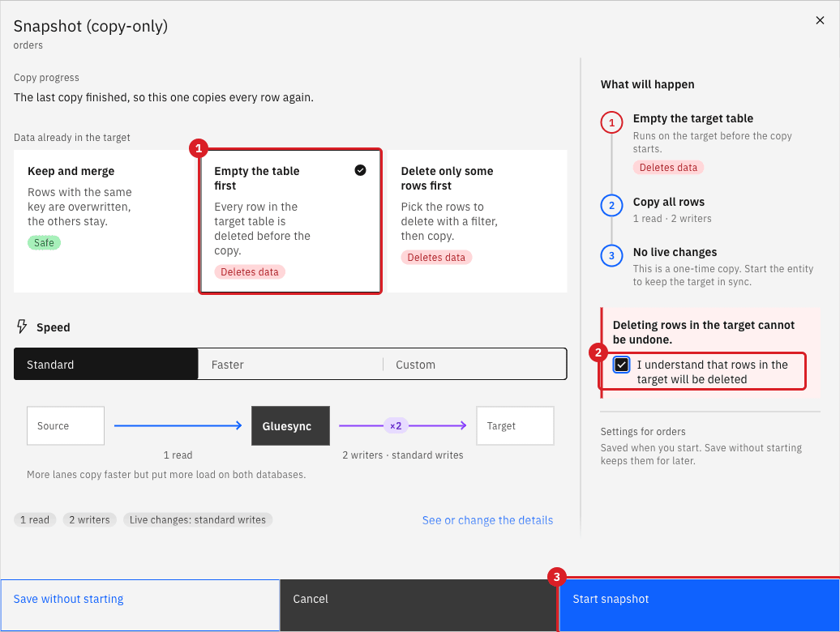Click step 2 circle Copy all rows
The height and width of the screenshot is (632, 840).
[612, 206]
